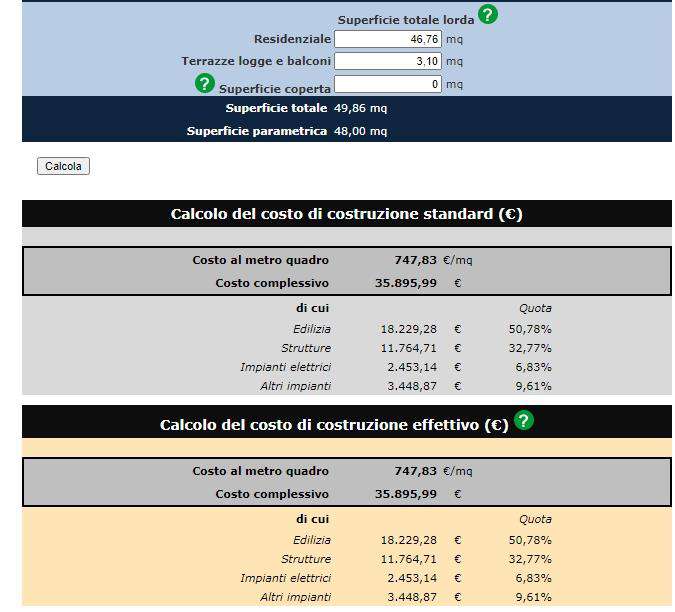Screen dimensions: 675x612
Task: Click Impianti elettrici label in standard section
Action: click(285, 367)
